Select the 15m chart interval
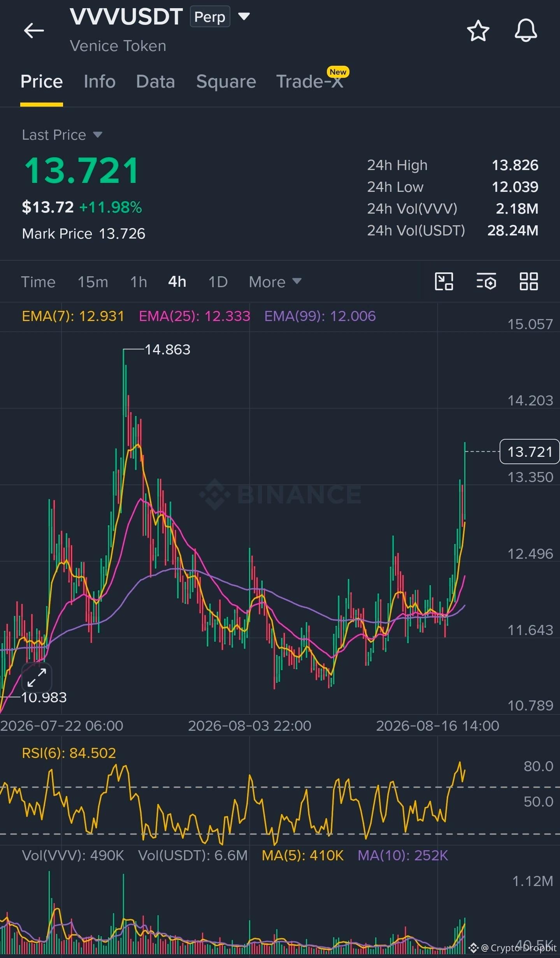Image resolution: width=560 pixels, height=958 pixels. tap(93, 282)
